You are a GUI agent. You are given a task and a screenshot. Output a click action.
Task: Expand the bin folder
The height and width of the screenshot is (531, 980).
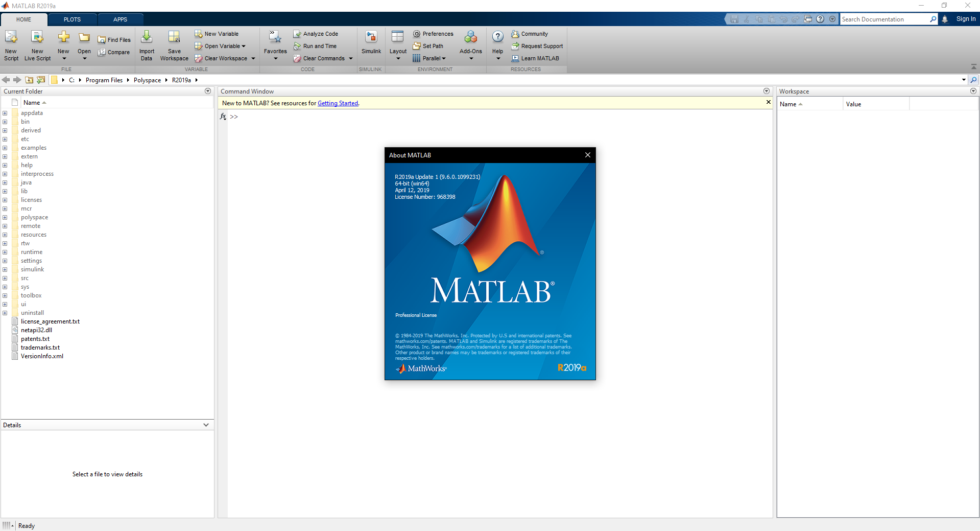tap(5, 122)
